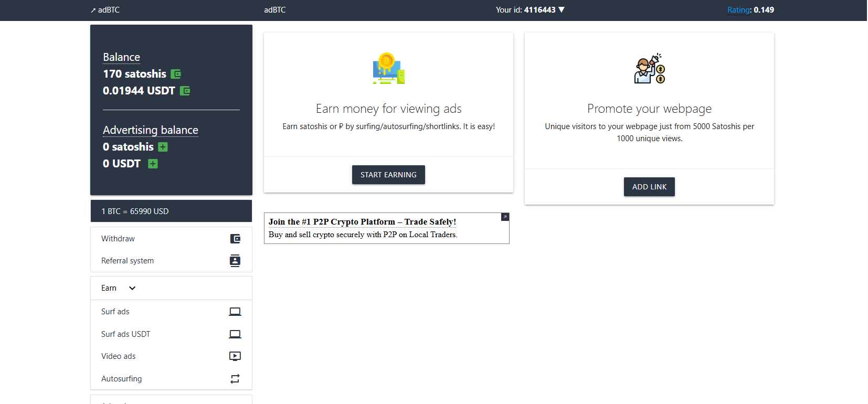Open the Join the #1 P2P Crypto Platform ad

[x=362, y=222]
